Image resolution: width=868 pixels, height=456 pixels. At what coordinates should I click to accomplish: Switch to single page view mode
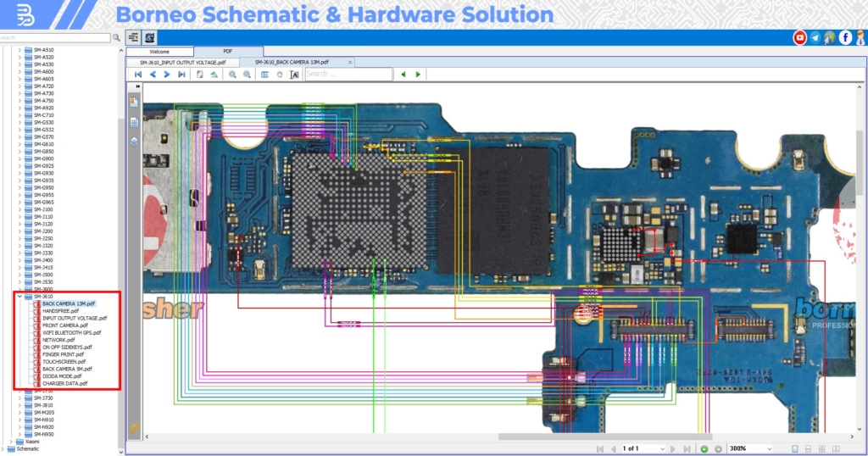point(795,449)
